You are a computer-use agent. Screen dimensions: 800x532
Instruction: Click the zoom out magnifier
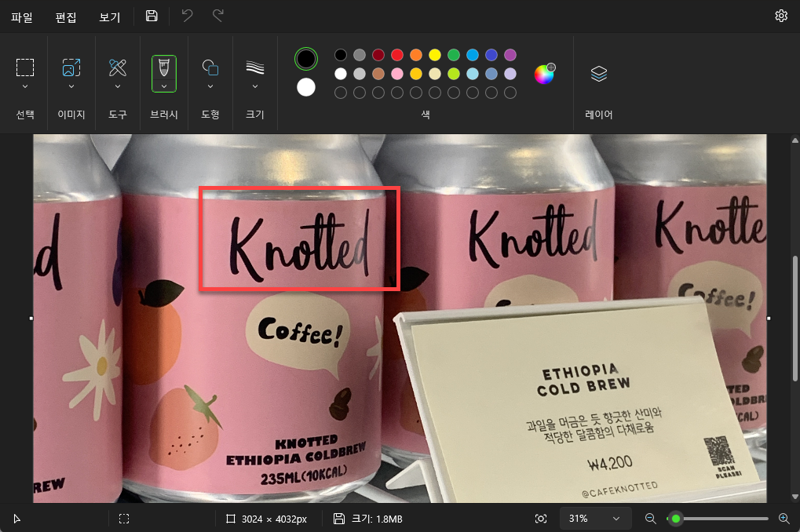coord(651,519)
